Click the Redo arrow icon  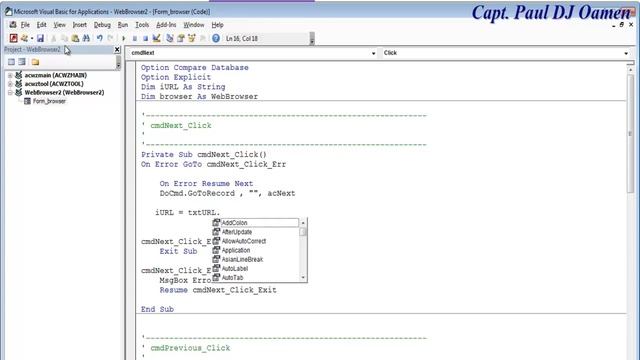pyautogui.click(x=110, y=38)
